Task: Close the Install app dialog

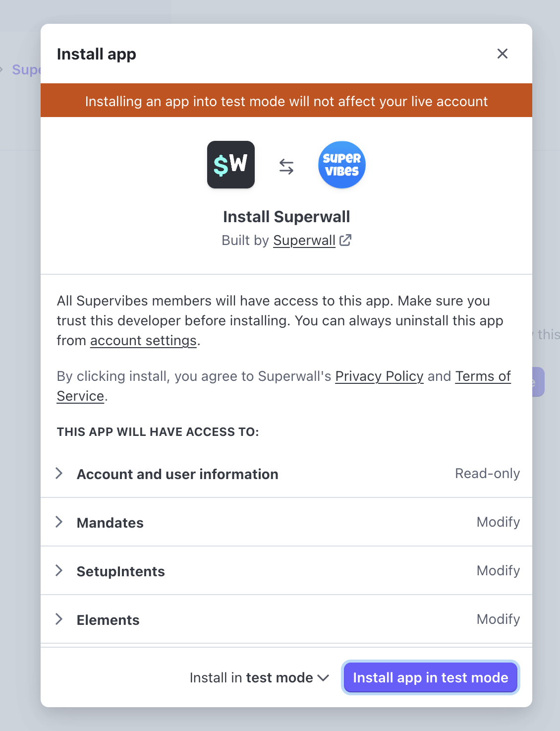Action: click(503, 54)
